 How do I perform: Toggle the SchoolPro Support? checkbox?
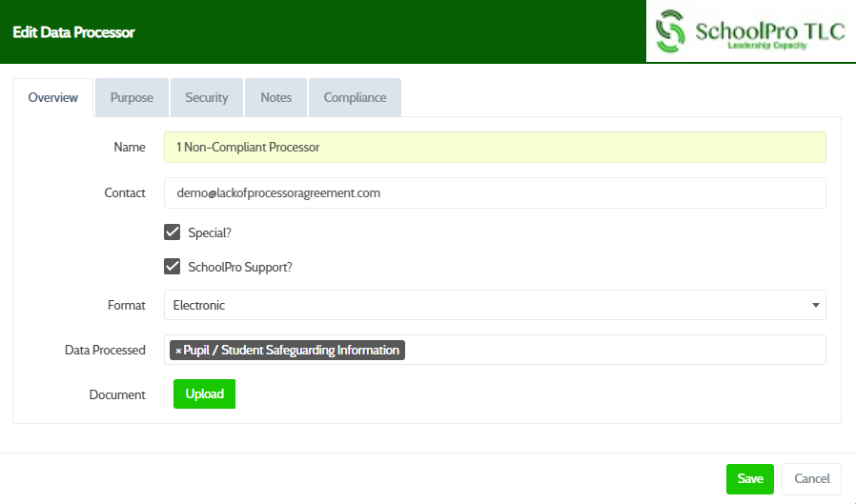tap(173, 267)
